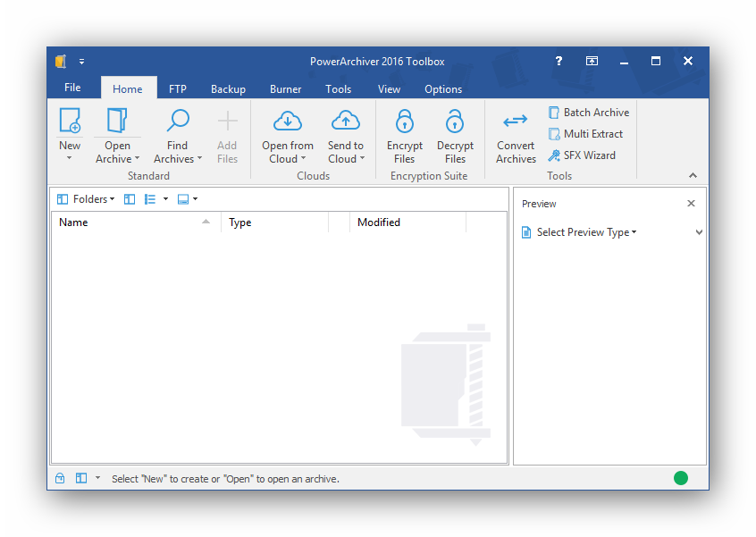Expand the list view style dropdown arrow
This screenshot has height=537, width=756.
(x=165, y=198)
